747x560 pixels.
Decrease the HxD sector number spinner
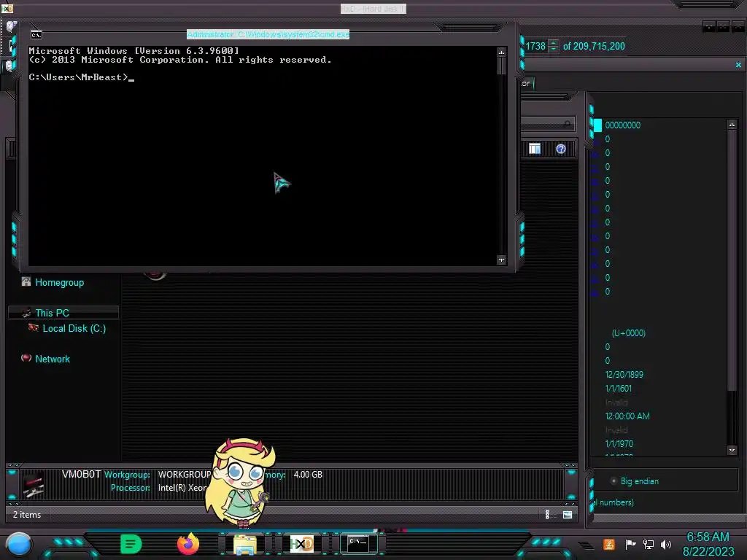coord(553,50)
